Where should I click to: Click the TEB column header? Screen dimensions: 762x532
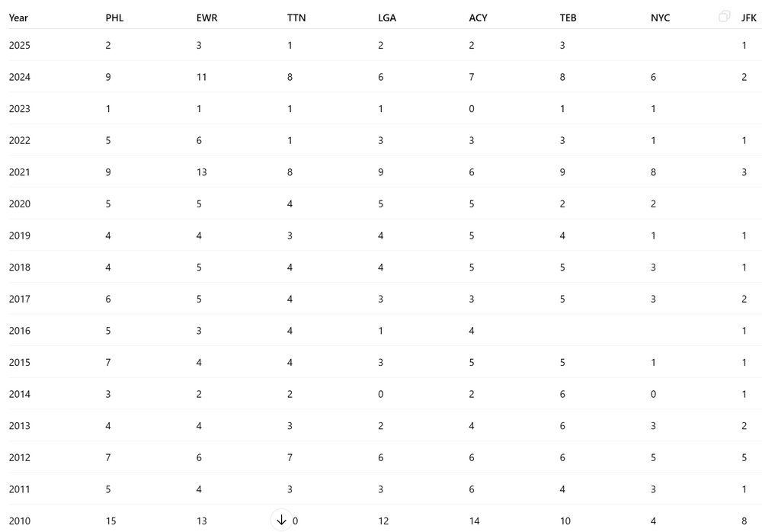tap(568, 18)
